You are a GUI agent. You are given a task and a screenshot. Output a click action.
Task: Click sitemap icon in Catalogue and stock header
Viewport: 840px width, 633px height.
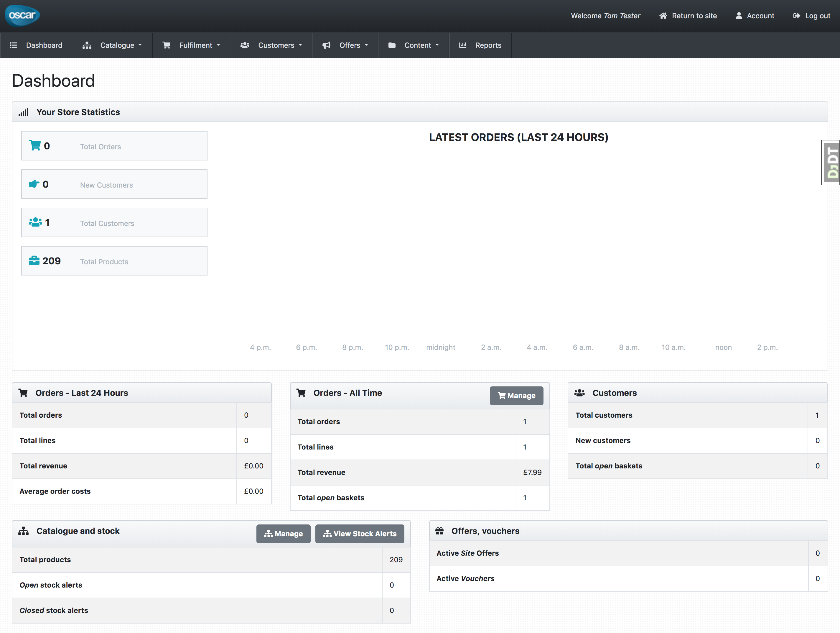tap(24, 531)
